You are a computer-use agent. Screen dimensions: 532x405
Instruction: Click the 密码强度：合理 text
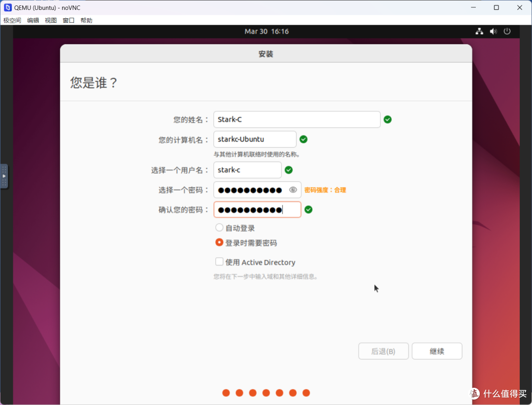pyautogui.click(x=325, y=190)
